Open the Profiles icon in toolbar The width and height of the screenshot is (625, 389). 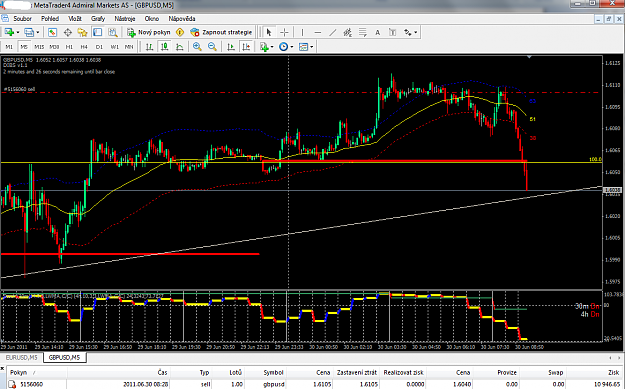[x=29, y=32]
